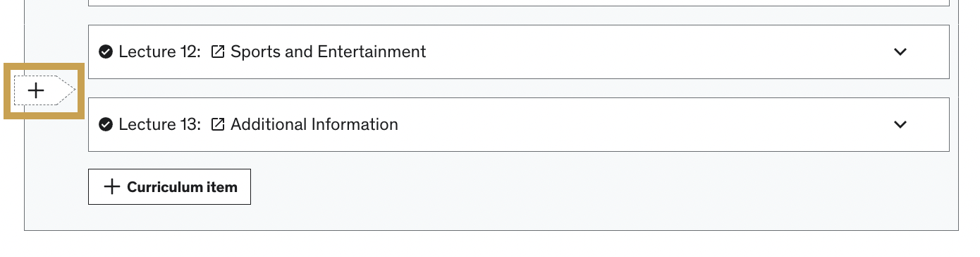The image size is (980, 257).
Task: Select the Additional Information title
Action: tap(314, 124)
